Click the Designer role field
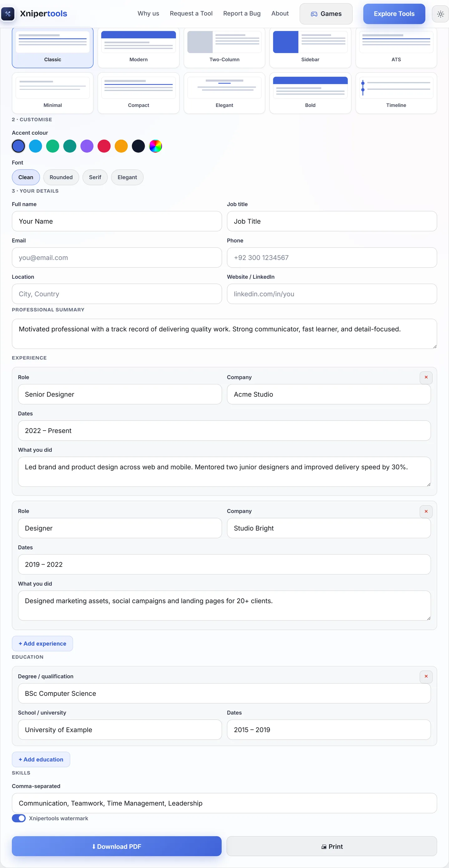This screenshot has height=868, width=449. click(120, 528)
